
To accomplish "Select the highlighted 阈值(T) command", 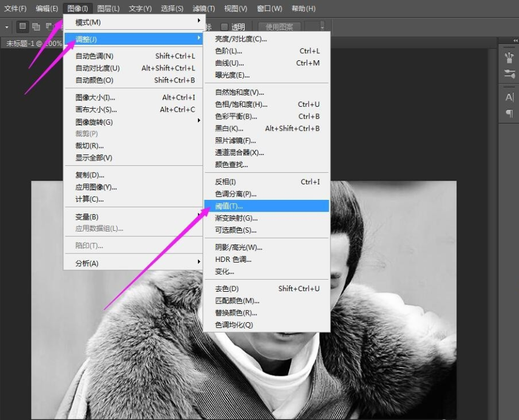I will [227, 206].
